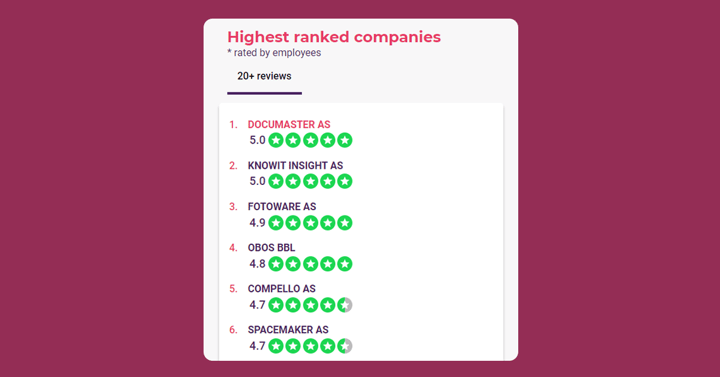Viewport: 720px width, 377px height.
Task: Open KNOWIT INSIGHT AS company link
Action: click(295, 165)
